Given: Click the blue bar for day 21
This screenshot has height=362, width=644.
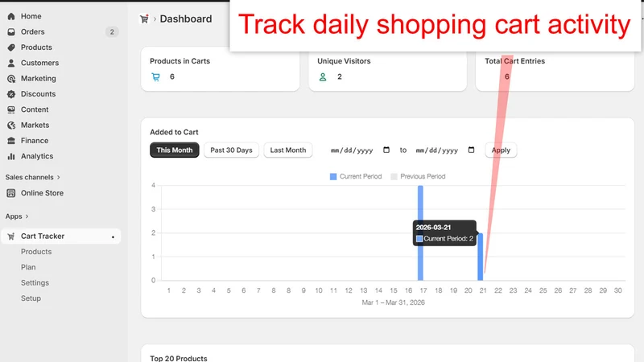Looking at the screenshot, I should tap(480, 257).
